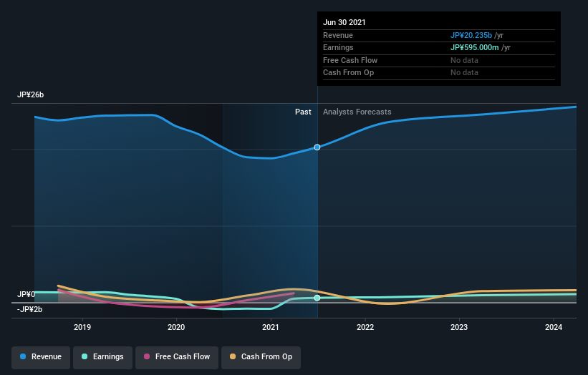588x375 pixels.
Task: Click the Jun 30 2021 tooltip date
Action: [344, 22]
